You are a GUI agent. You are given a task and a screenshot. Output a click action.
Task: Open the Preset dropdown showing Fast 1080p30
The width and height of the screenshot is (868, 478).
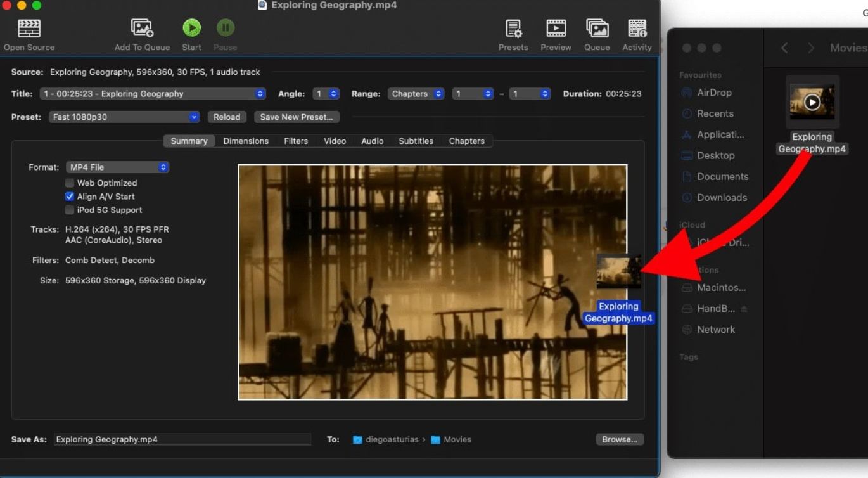coord(124,117)
